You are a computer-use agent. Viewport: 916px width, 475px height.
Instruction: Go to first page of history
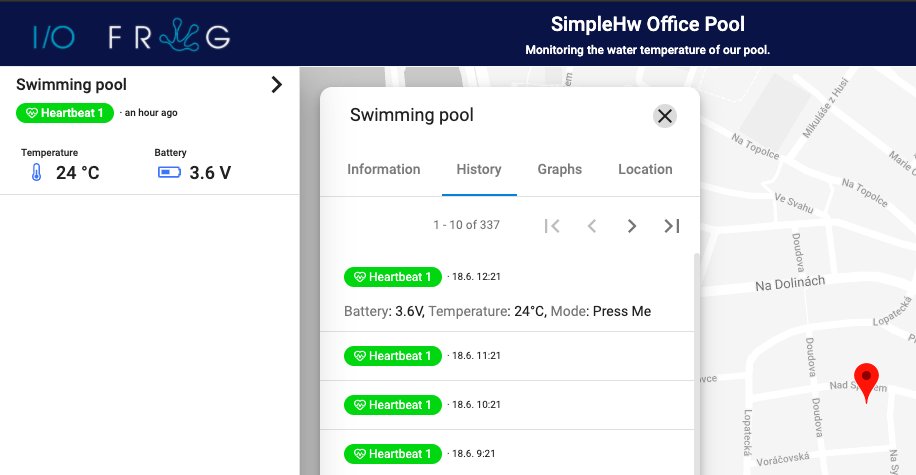click(x=552, y=226)
